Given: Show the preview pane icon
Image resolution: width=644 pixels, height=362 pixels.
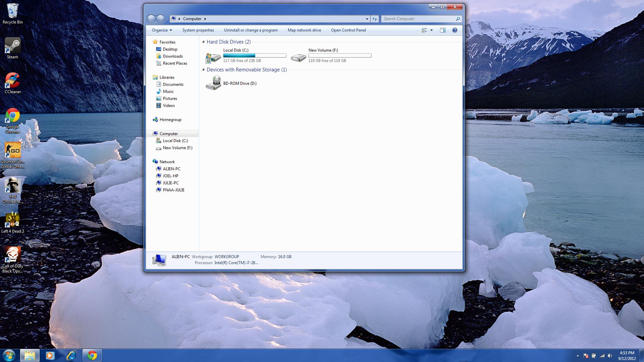Looking at the screenshot, I should [x=442, y=30].
